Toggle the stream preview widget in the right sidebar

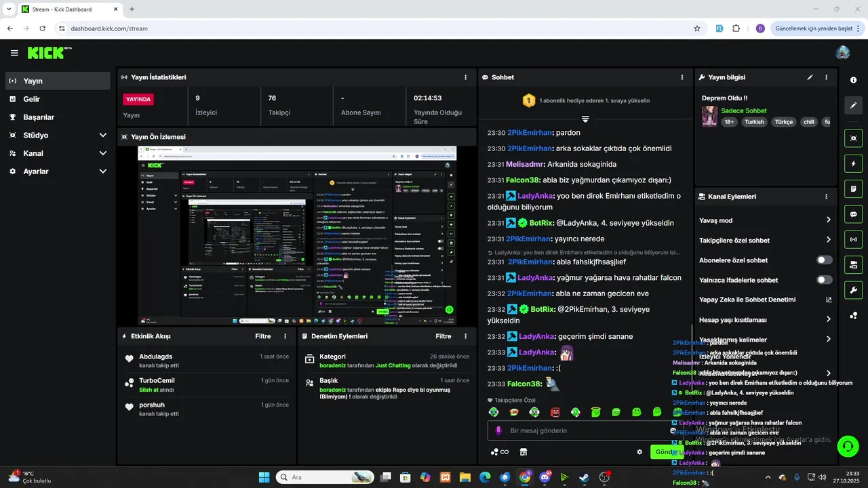click(x=853, y=138)
